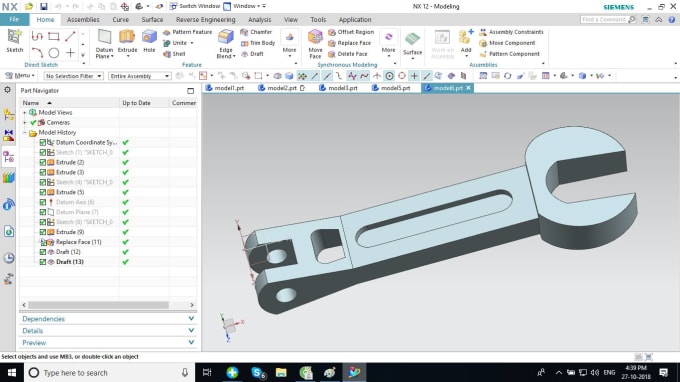The image size is (680, 382).
Task: Toggle the Extrude (3) checkbox
Action: [x=42, y=172]
